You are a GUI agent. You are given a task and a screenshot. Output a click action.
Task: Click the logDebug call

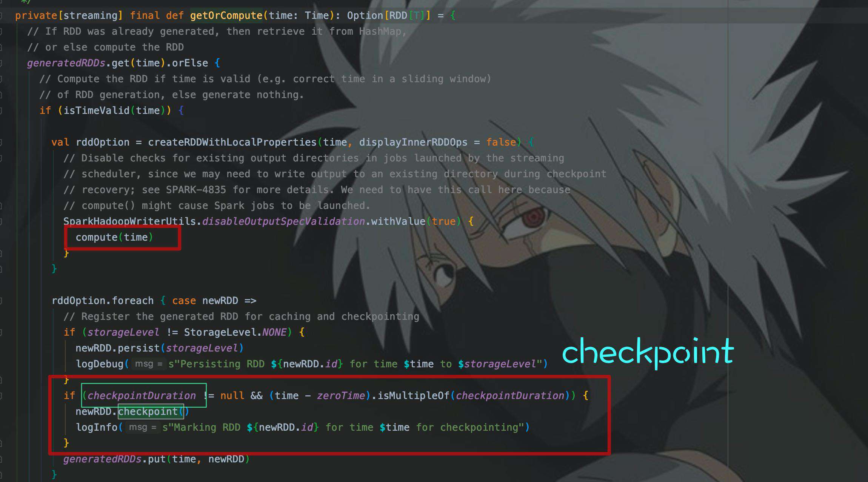pyautogui.click(x=99, y=364)
